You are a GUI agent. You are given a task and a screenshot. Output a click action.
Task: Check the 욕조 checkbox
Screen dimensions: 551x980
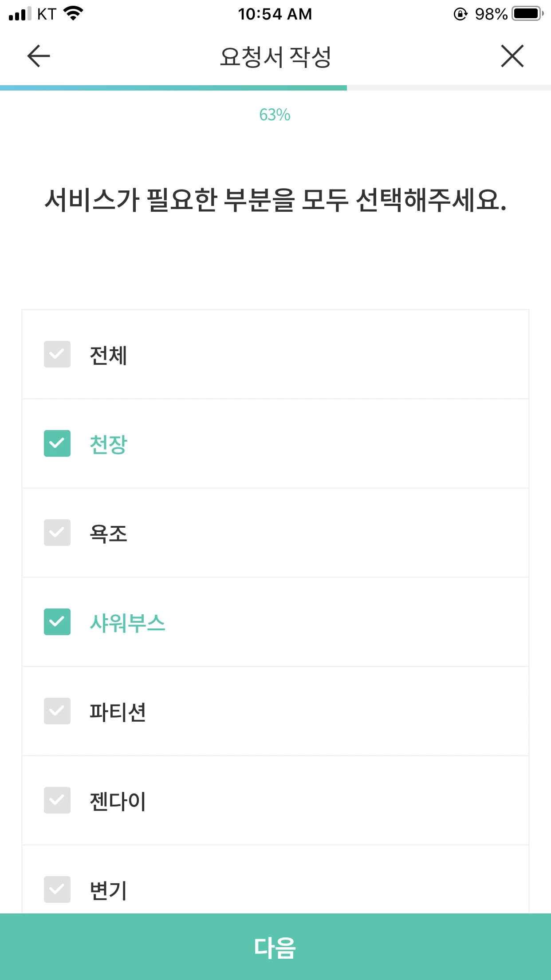pos(57,533)
